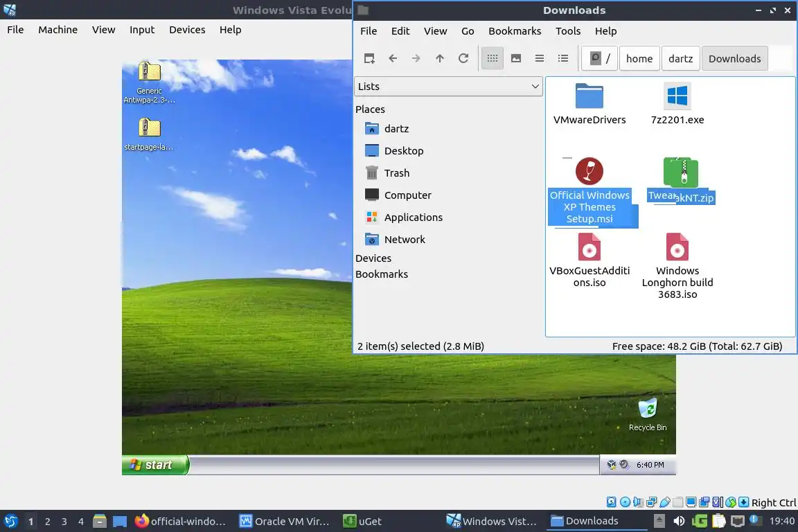This screenshot has height=532, width=798.
Task: Click the VirtualBox USB devices indicator
Action: click(x=665, y=502)
